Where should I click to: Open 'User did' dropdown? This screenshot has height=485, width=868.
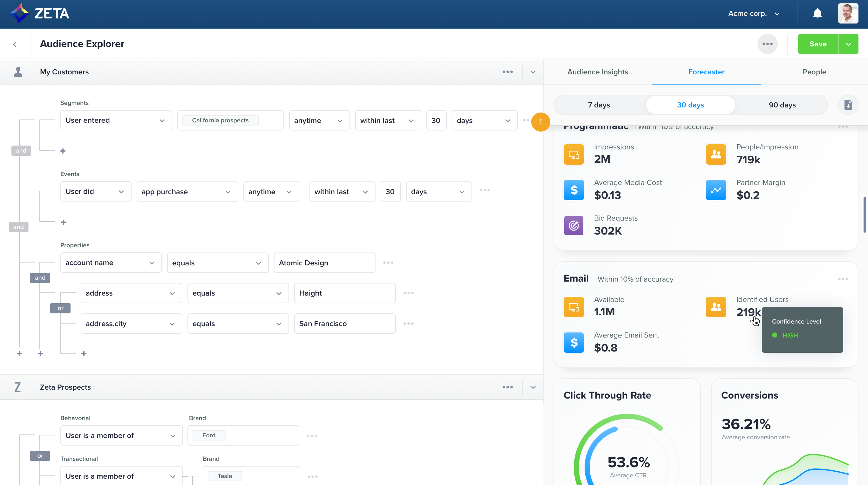[x=96, y=191]
